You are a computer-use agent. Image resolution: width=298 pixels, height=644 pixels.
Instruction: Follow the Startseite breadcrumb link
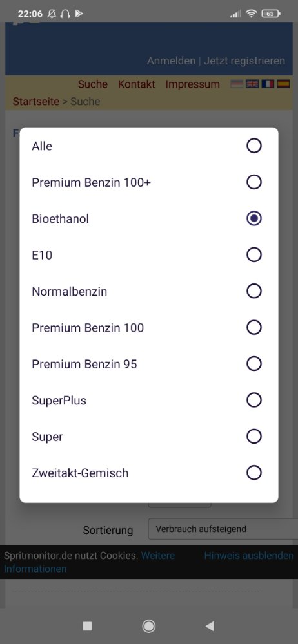pos(36,102)
